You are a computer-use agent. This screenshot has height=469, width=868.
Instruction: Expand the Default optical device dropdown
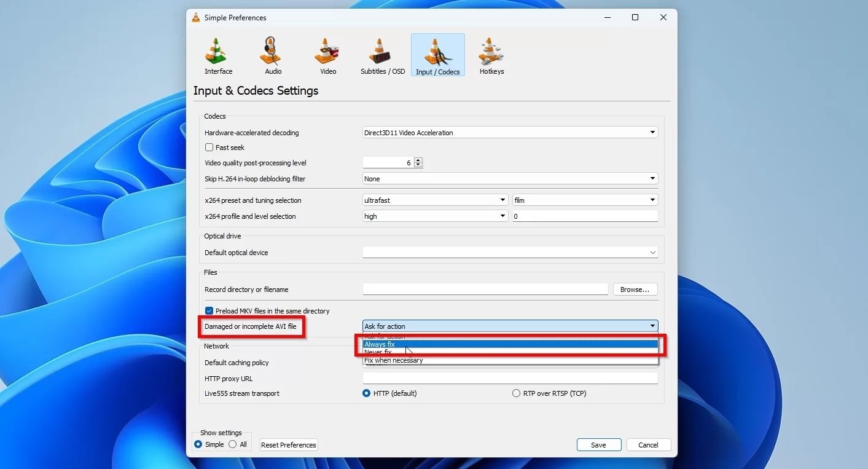(x=652, y=252)
